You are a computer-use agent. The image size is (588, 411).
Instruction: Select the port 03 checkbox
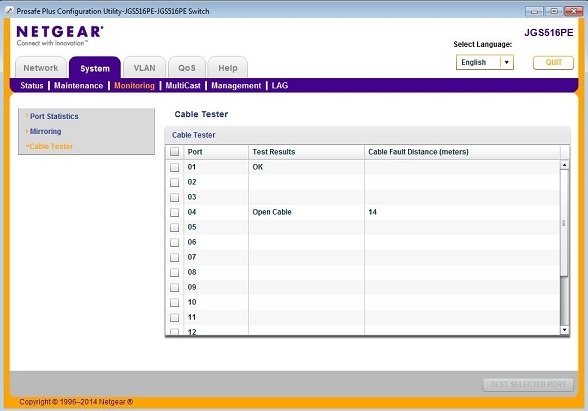tap(174, 197)
